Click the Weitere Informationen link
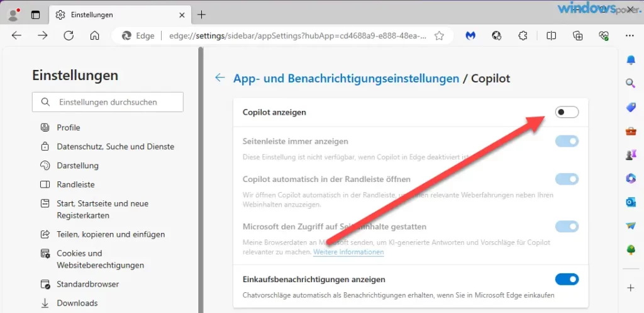 pyautogui.click(x=348, y=252)
